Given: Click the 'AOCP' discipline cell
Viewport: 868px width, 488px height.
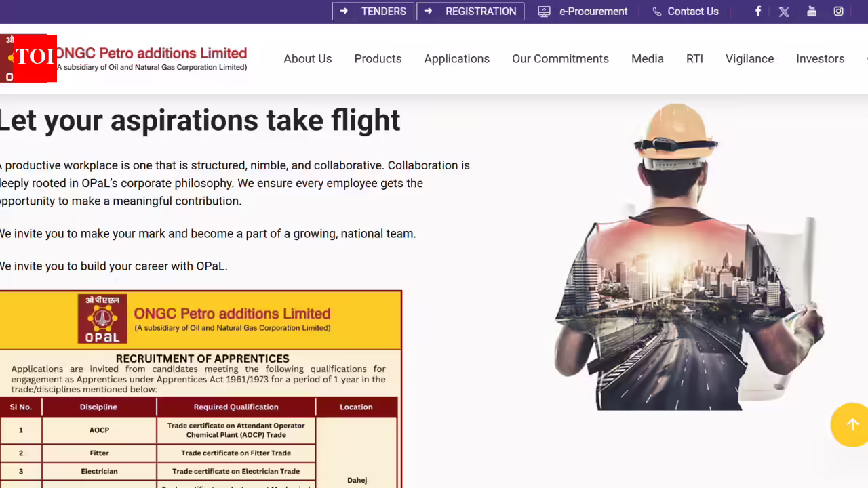Looking at the screenshot, I should click(x=99, y=430).
